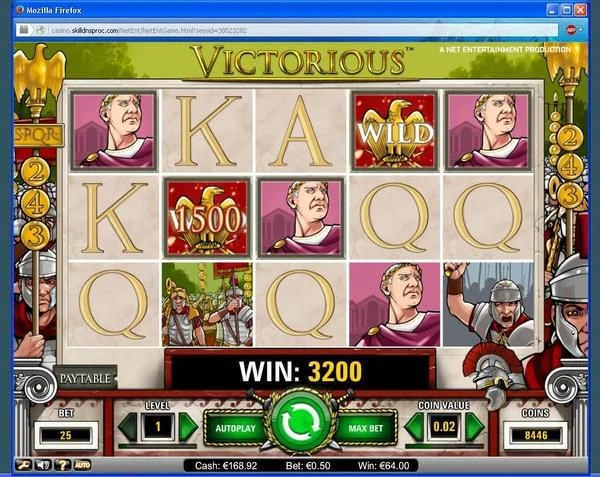Click the Adblock ABP icon

[571, 30]
